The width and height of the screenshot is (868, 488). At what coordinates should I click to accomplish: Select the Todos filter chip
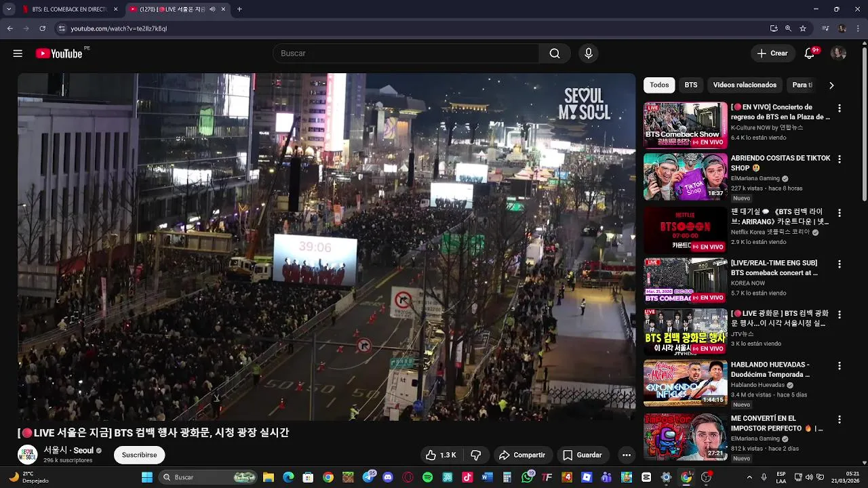coord(659,85)
